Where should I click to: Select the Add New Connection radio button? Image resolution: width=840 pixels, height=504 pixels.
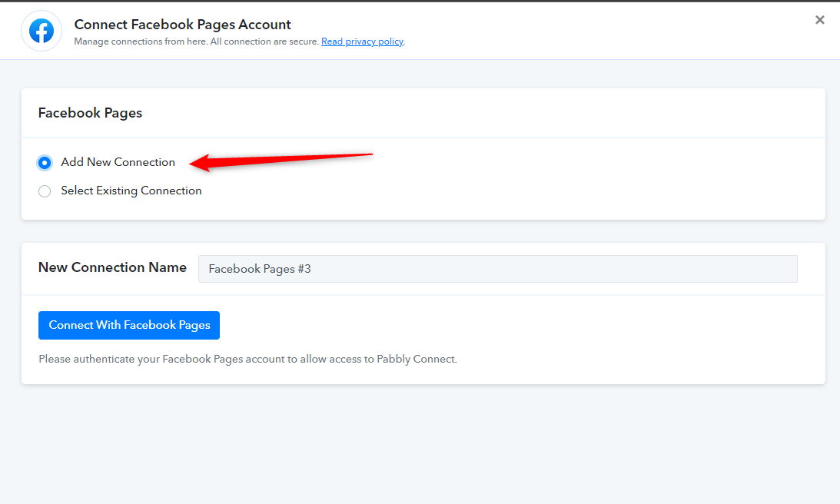pos(45,162)
